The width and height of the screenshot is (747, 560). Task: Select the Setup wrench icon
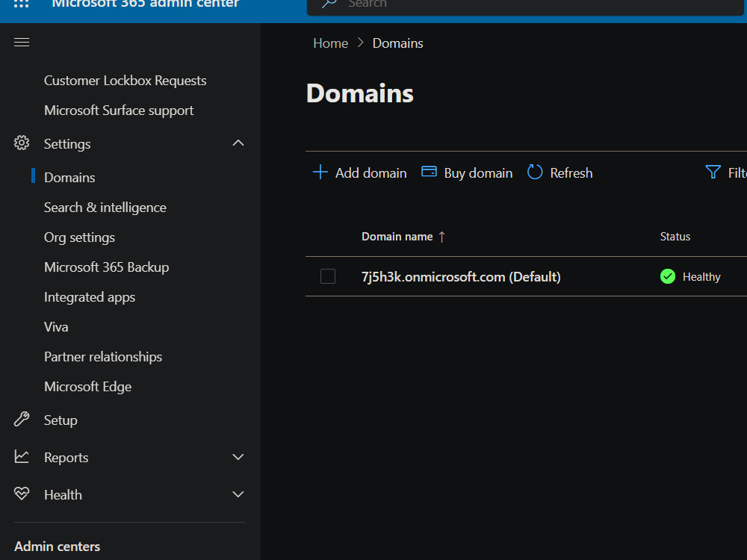coord(22,420)
